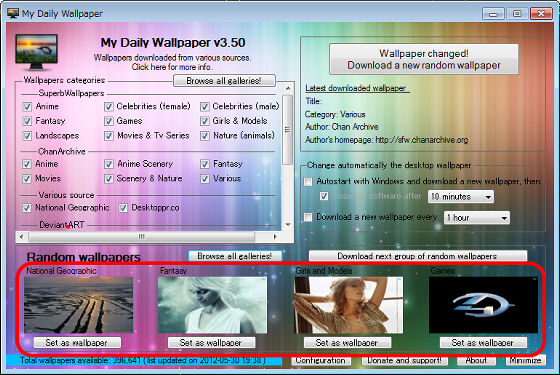The width and height of the screenshot is (560, 375).
Task: Click categories vertical scrollbar thumb
Action: point(288,130)
